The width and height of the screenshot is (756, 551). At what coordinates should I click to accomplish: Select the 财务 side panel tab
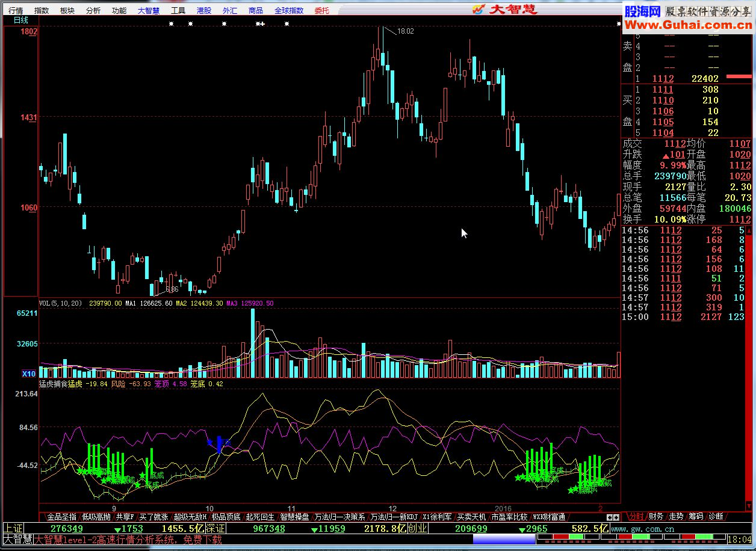coord(656,517)
